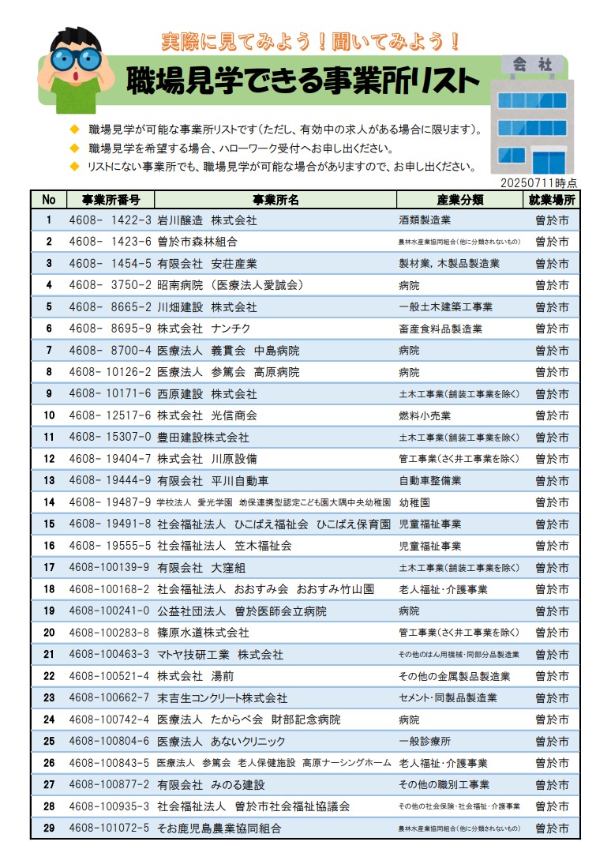The image size is (611, 868).
Task: Click the entry 有限会社 安荘産業
Action: click(207, 264)
